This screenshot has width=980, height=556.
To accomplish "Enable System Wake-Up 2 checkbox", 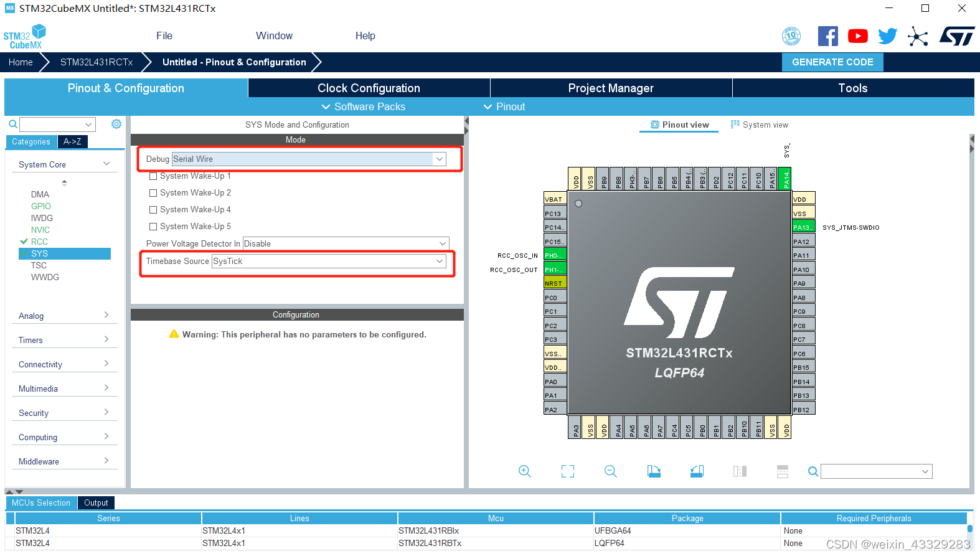I will coord(153,193).
